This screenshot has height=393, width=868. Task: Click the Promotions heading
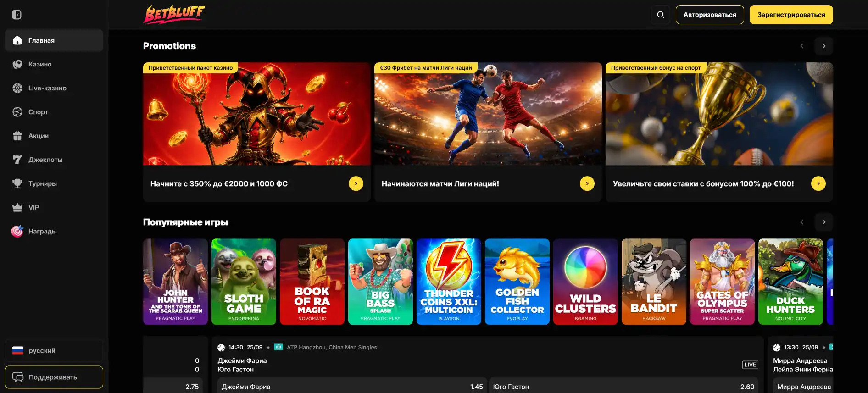(169, 46)
